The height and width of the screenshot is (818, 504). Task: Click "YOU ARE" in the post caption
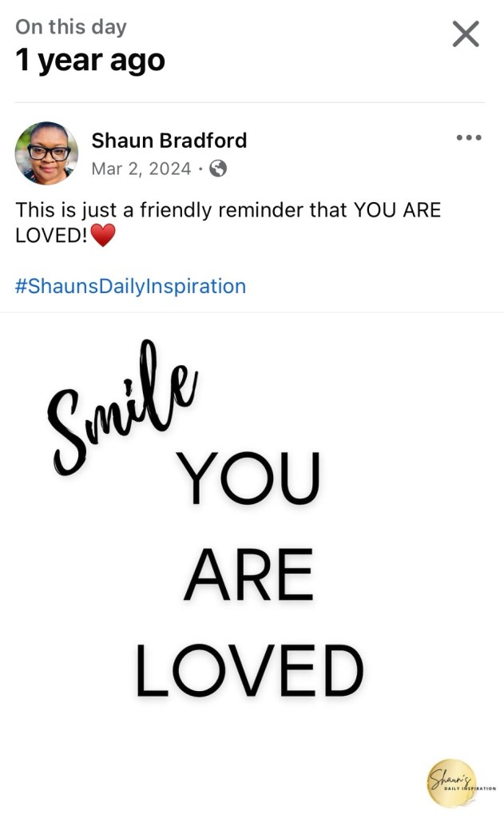tap(397, 211)
